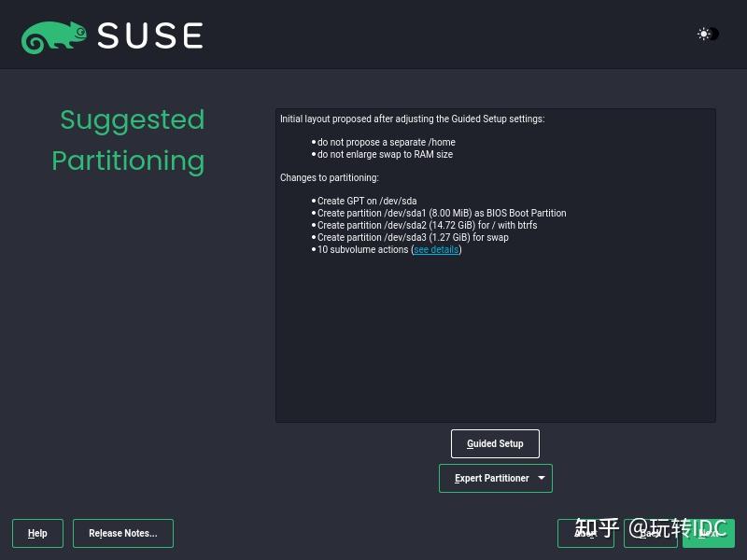Abort the SUSE installation
747x560 pixels.
585,533
